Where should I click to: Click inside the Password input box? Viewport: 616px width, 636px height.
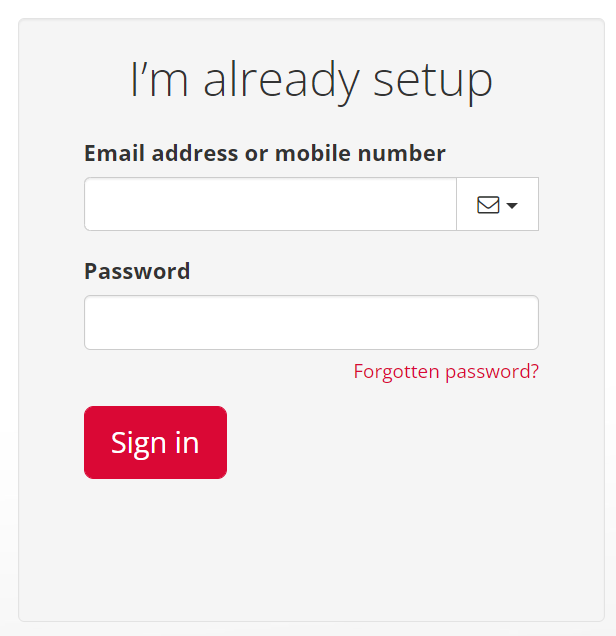click(x=311, y=323)
